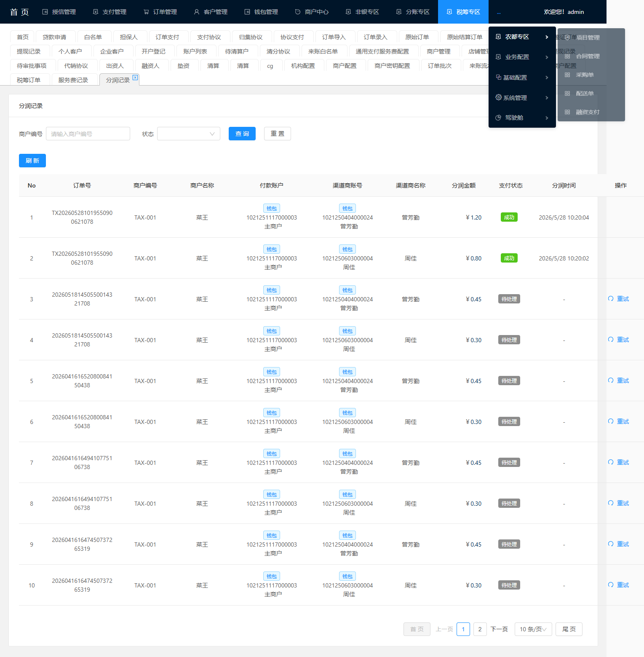Click the 付款账户 column header

tap(272, 185)
